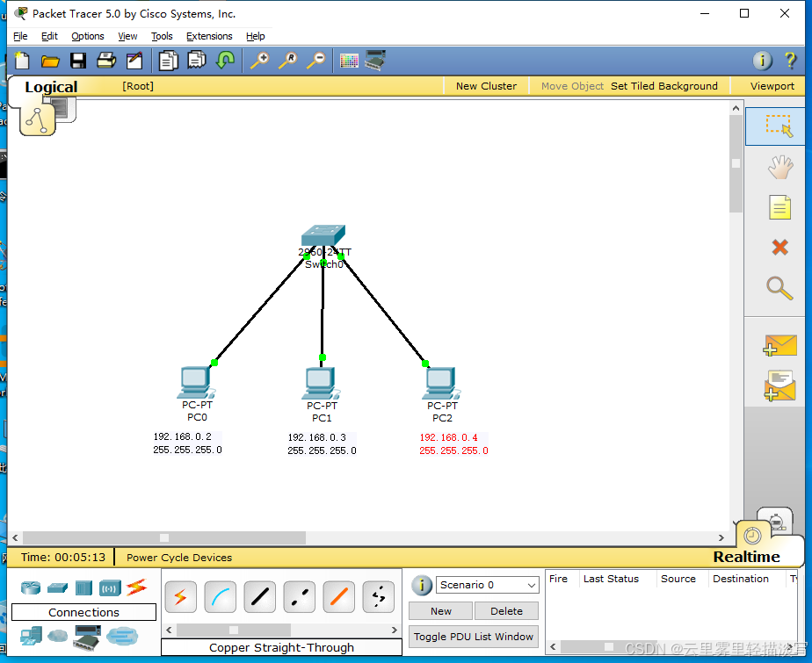Pick the Switches device category icon
This screenshot has width=812, height=663.
click(x=57, y=588)
